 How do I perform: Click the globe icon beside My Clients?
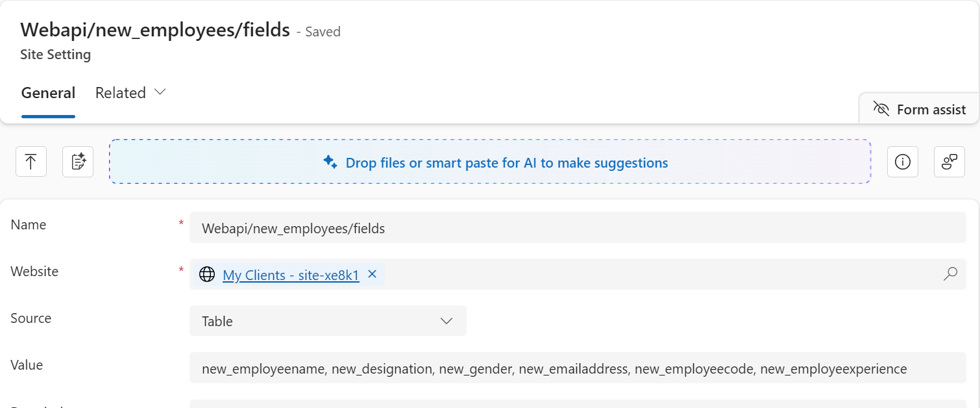click(x=207, y=275)
